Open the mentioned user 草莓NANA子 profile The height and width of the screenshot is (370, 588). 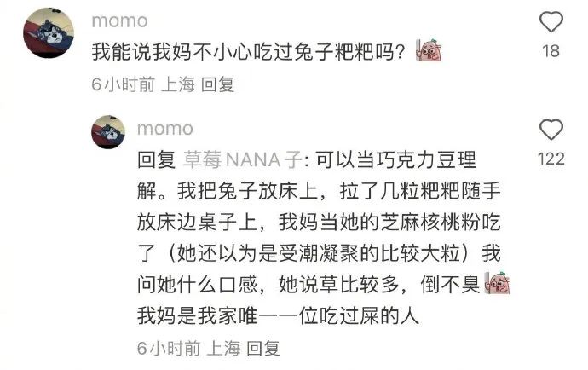pyautogui.click(x=242, y=160)
